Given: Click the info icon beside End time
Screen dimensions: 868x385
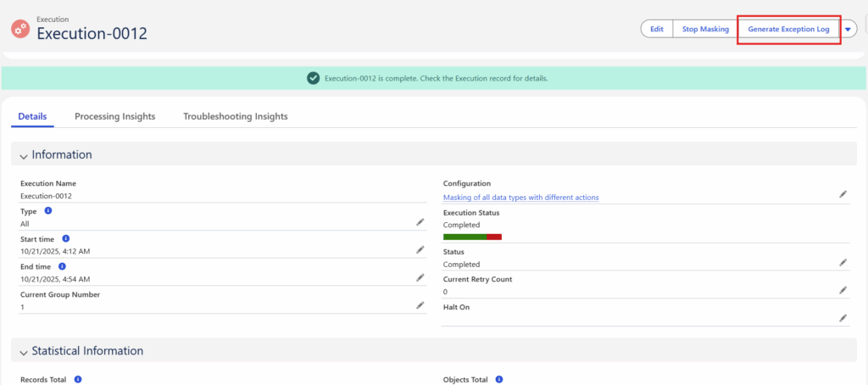Looking at the screenshot, I should (x=62, y=266).
